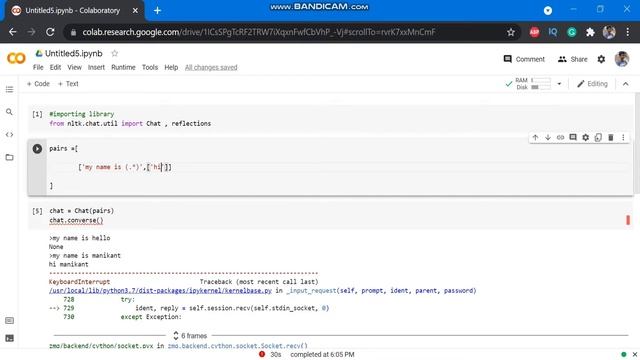Screen dimensions: 640x360
Task: Open the File menu
Action: (38, 67)
